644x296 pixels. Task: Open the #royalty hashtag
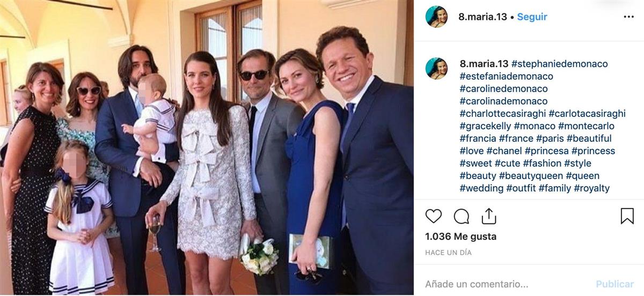click(591, 188)
